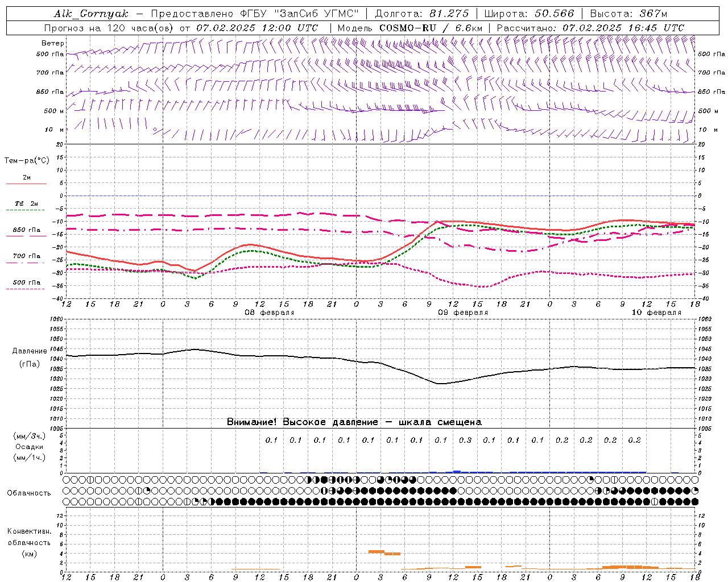Click the 'Высота: 367м' elevation value

pyautogui.click(x=628, y=14)
